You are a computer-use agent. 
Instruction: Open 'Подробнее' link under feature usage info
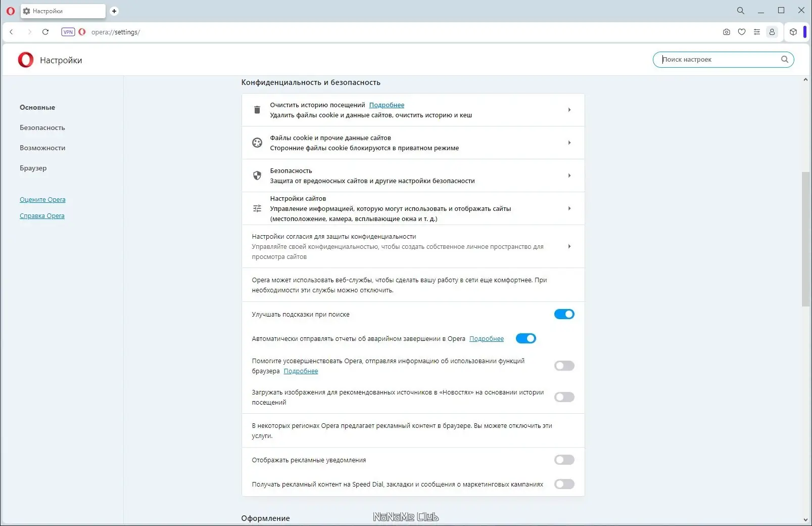[x=301, y=371]
